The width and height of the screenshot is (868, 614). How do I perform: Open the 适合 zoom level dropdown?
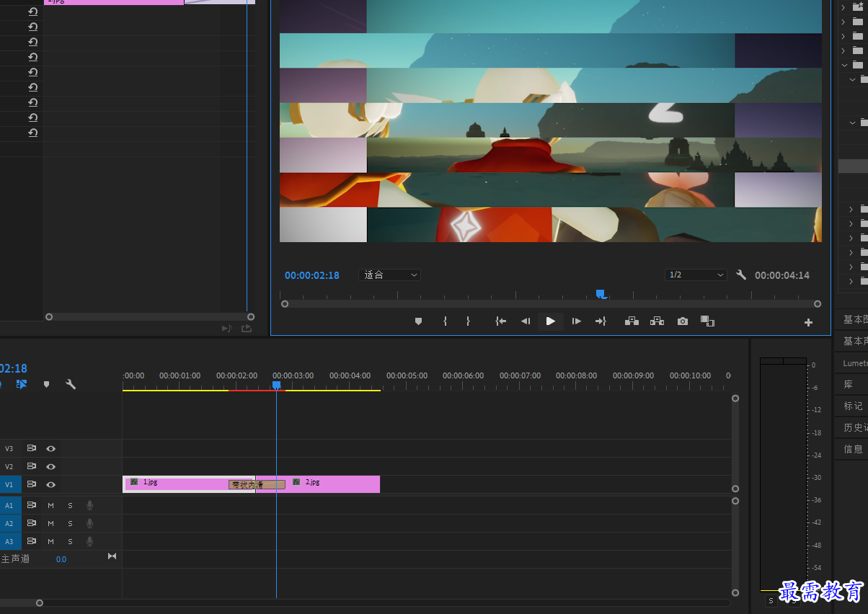(389, 275)
